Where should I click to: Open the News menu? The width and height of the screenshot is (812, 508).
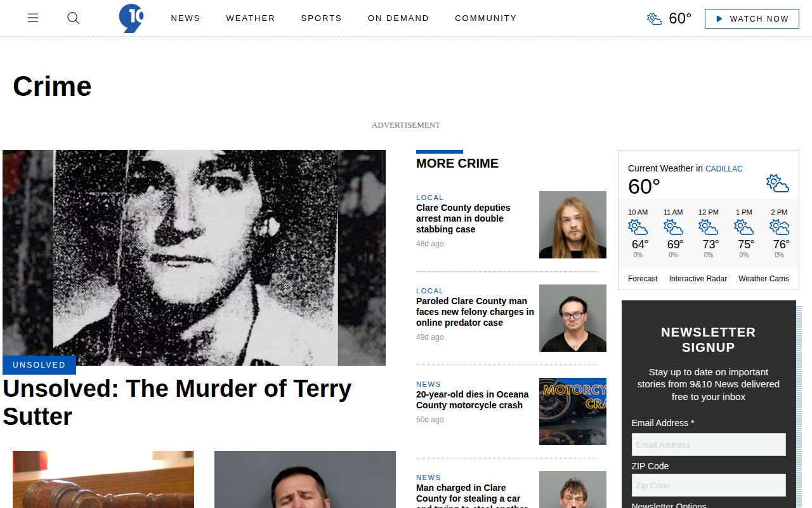click(x=185, y=18)
